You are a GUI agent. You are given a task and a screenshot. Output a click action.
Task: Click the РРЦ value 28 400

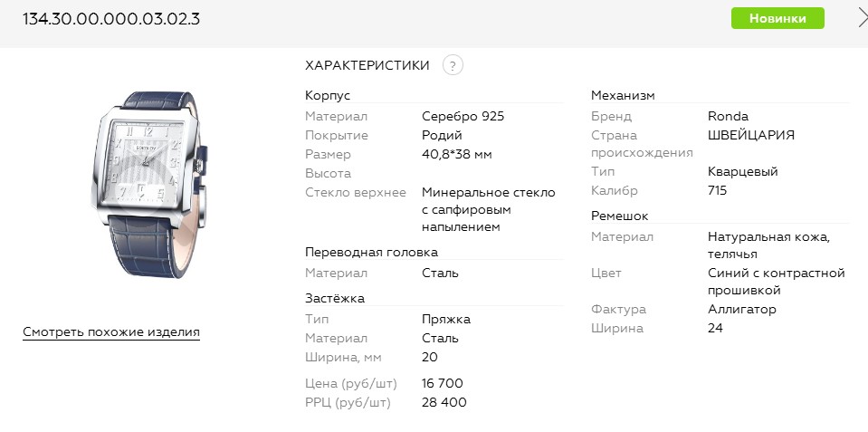coord(444,402)
